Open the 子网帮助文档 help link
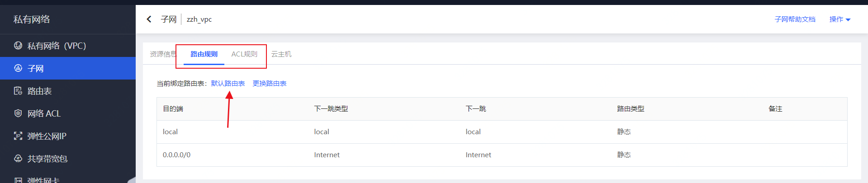 (795, 19)
